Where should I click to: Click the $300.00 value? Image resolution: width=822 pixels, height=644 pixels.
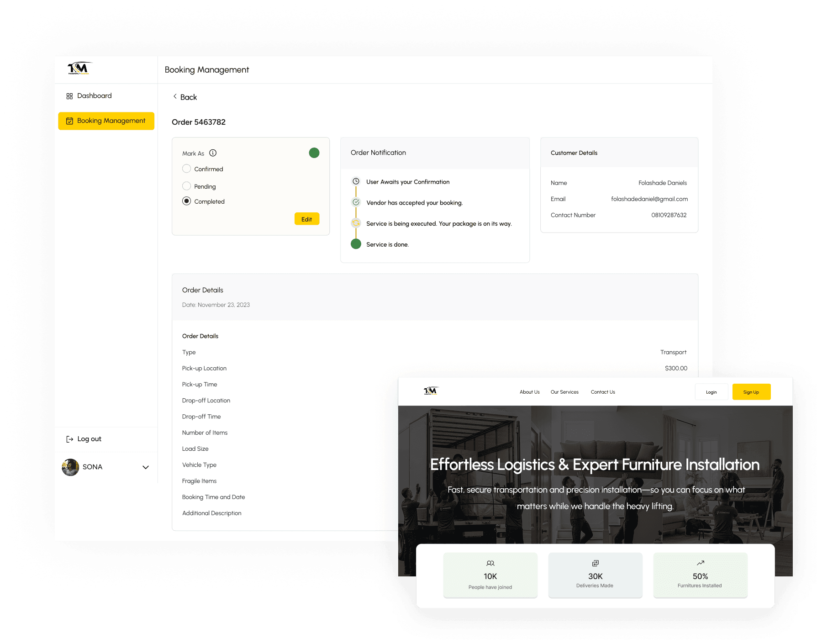(676, 368)
